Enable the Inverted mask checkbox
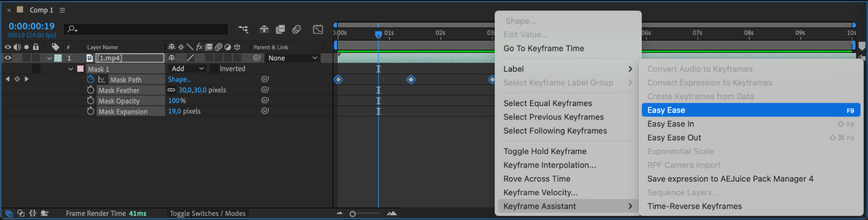This screenshot has width=868, height=220. coord(215,69)
